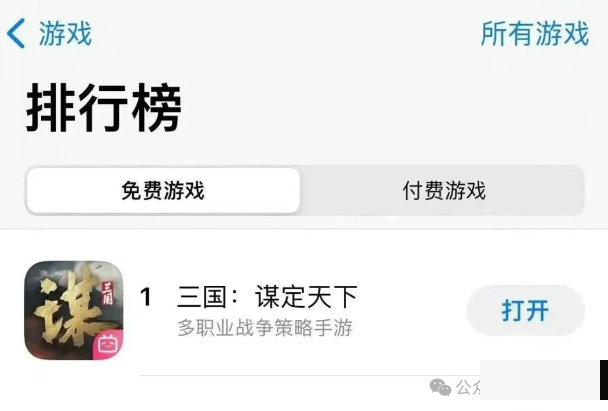The height and width of the screenshot is (411, 608).
Task: Open the 三国：谋定天下 app icon
Action: (x=74, y=310)
